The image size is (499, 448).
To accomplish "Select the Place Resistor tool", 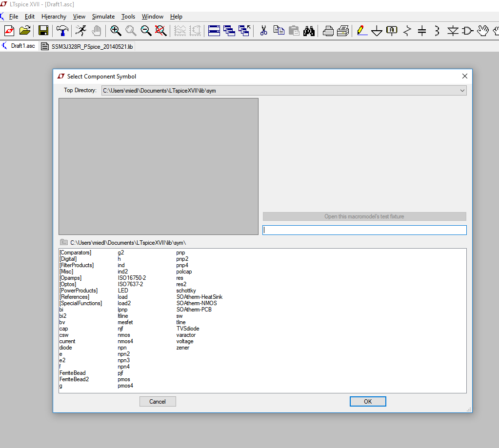I will tap(407, 31).
